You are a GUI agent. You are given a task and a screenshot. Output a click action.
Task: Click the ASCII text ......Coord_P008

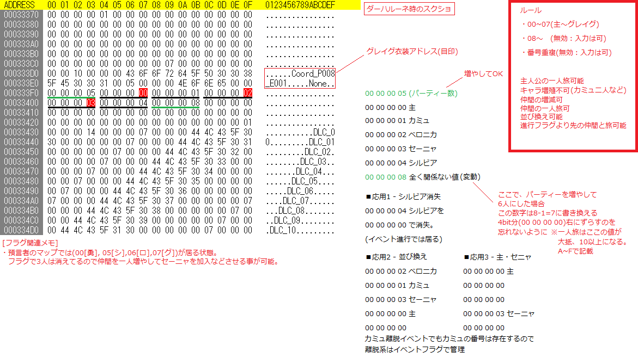click(x=300, y=73)
